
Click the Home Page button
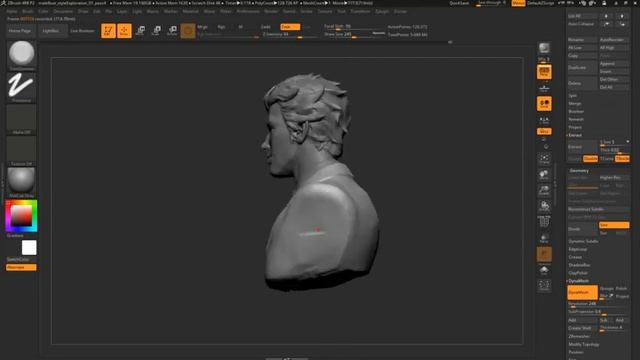(x=20, y=31)
